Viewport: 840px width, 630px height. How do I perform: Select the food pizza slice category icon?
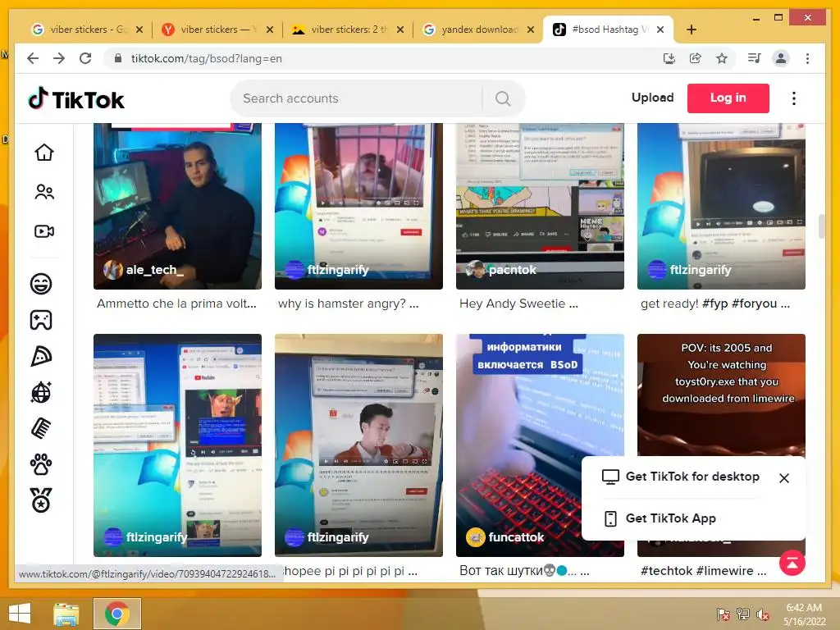(41, 356)
